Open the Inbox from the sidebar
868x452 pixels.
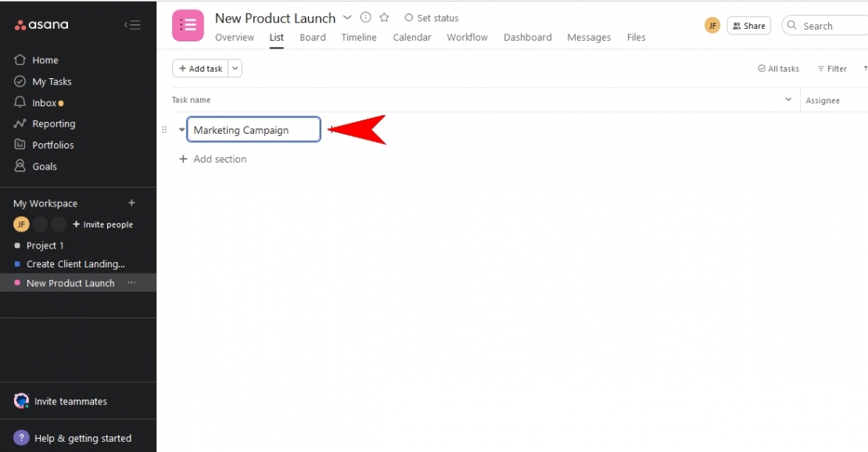click(45, 102)
